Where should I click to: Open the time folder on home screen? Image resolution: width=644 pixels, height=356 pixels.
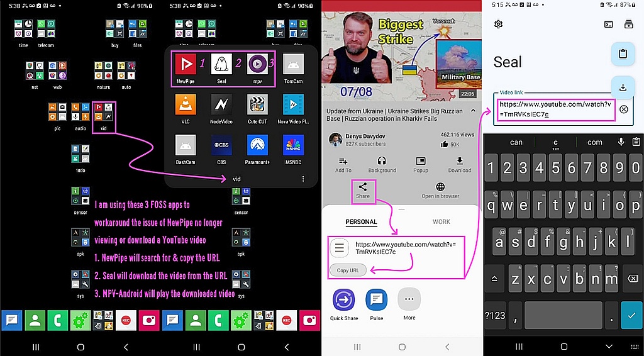(x=23, y=28)
